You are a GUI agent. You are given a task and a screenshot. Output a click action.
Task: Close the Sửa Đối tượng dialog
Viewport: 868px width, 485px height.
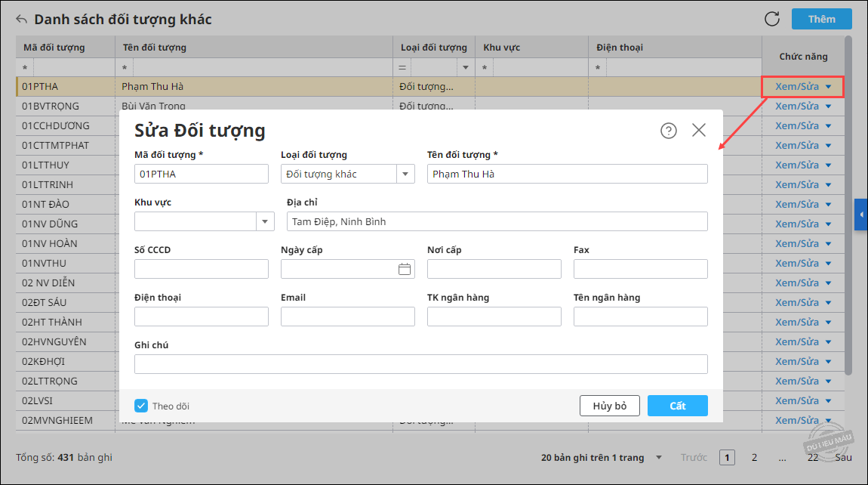699,130
